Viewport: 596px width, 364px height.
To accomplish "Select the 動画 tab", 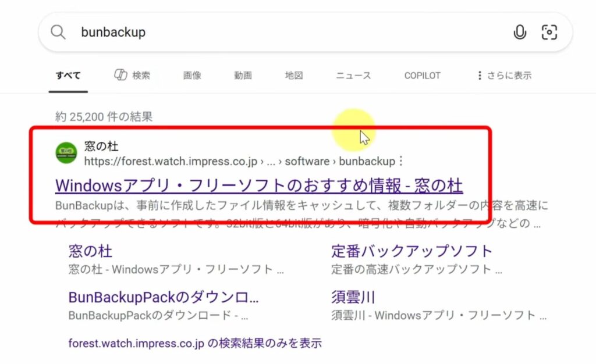I will [243, 76].
